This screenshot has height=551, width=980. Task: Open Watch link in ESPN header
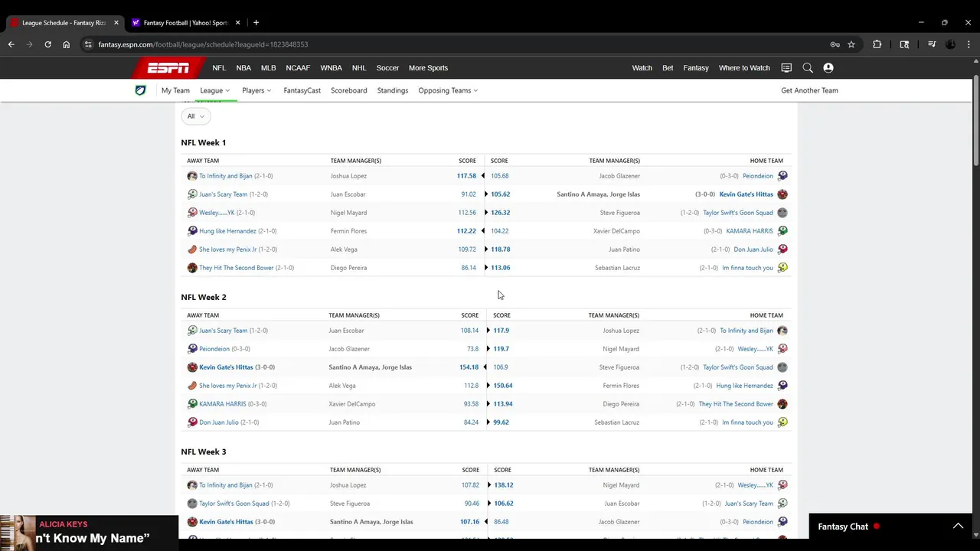click(642, 68)
